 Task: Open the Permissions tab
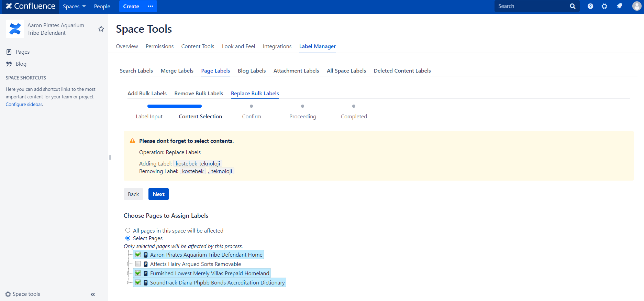[159, 46]
